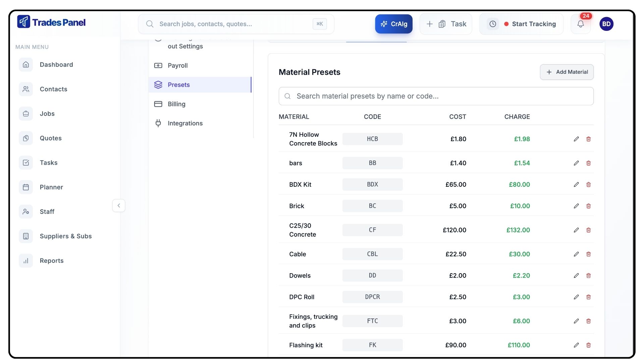Click pencil icon for Cable row
Viewport: 644px width, 362px height.
(576, 254)
